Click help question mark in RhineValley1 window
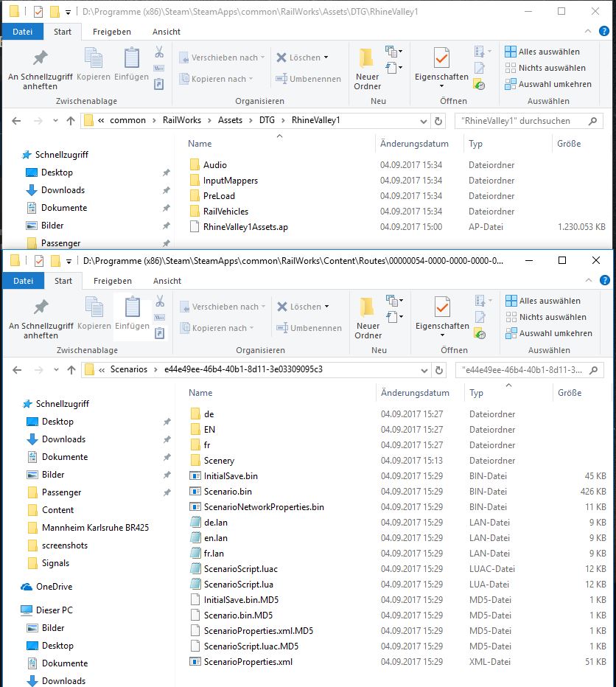Screen dimensions: 616x687 (x=603, y=31)
